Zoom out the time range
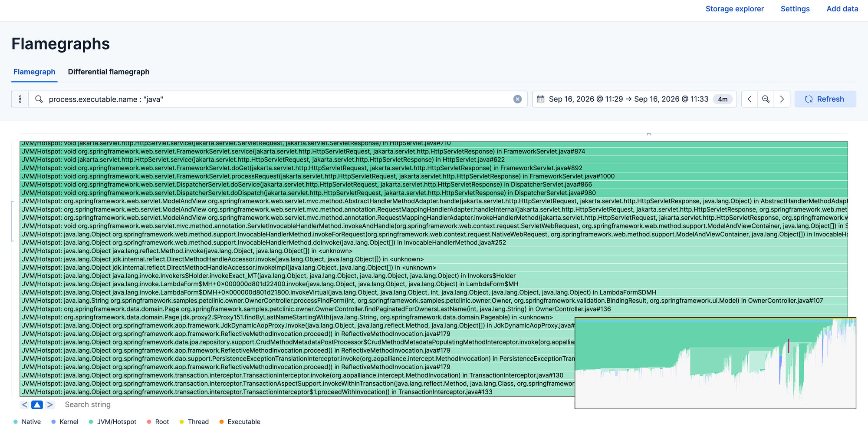This screenshot has height=434, width=868. (766, 99)
